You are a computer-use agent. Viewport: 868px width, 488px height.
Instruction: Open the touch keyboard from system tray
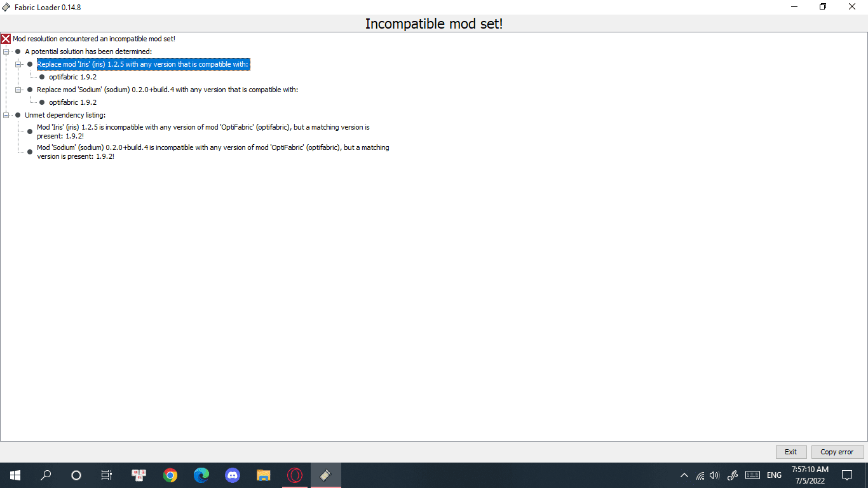pos(752,475)
